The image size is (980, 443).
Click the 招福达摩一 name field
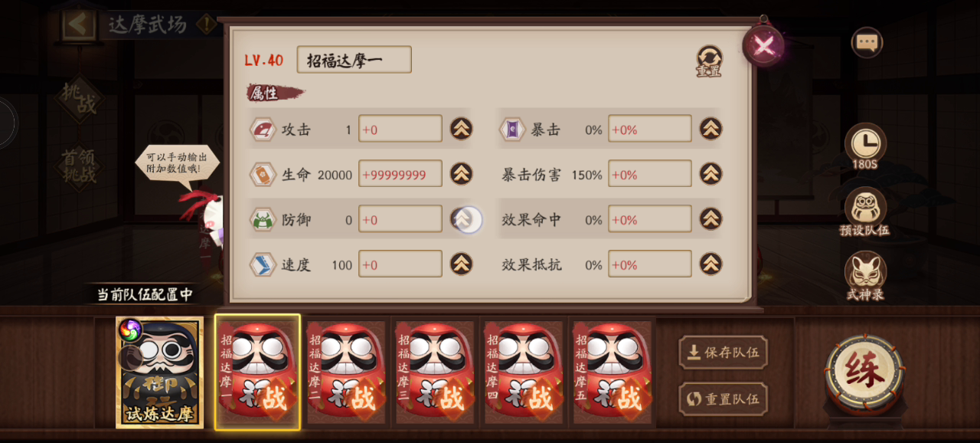354,60
